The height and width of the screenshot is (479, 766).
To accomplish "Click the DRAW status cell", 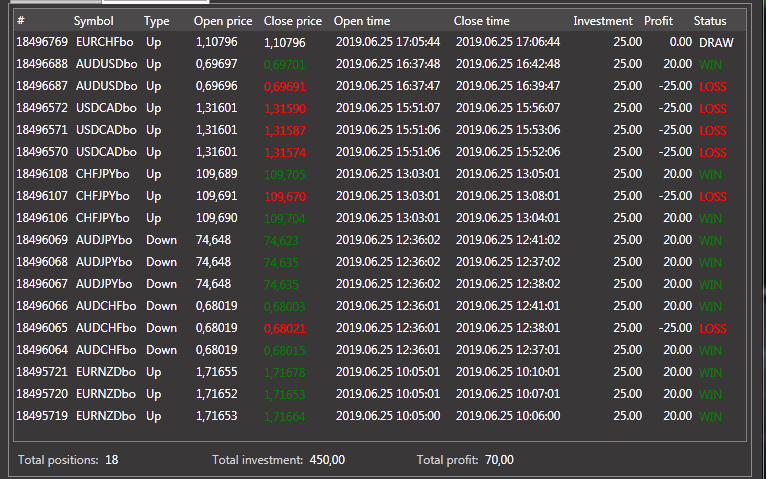I will 715,43.
